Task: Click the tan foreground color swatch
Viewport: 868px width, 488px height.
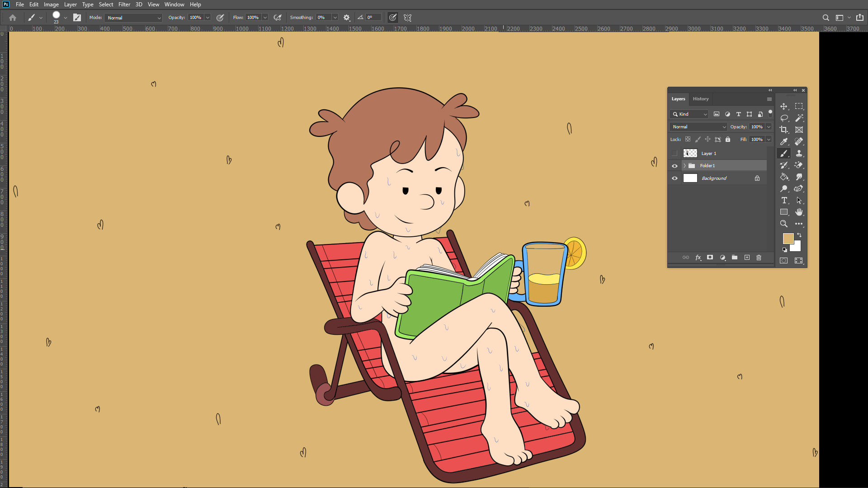Action: pos(788,238)
